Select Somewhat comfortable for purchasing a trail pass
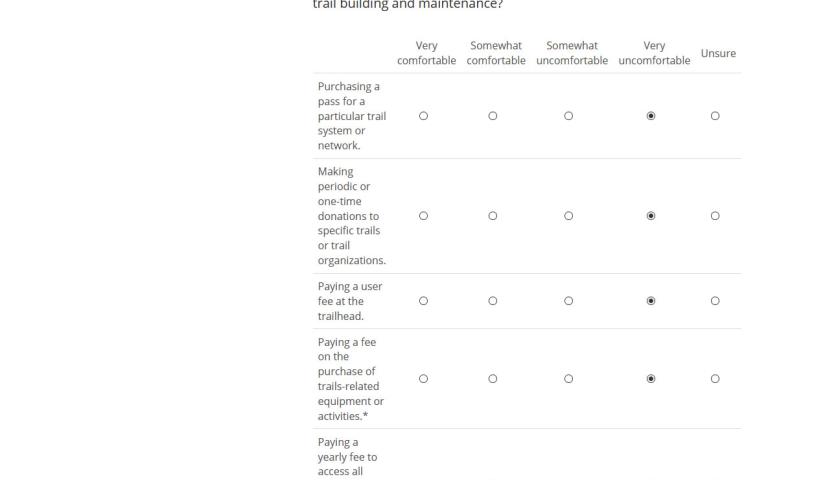This screenshot has width=814, height=480. point(493,116)
